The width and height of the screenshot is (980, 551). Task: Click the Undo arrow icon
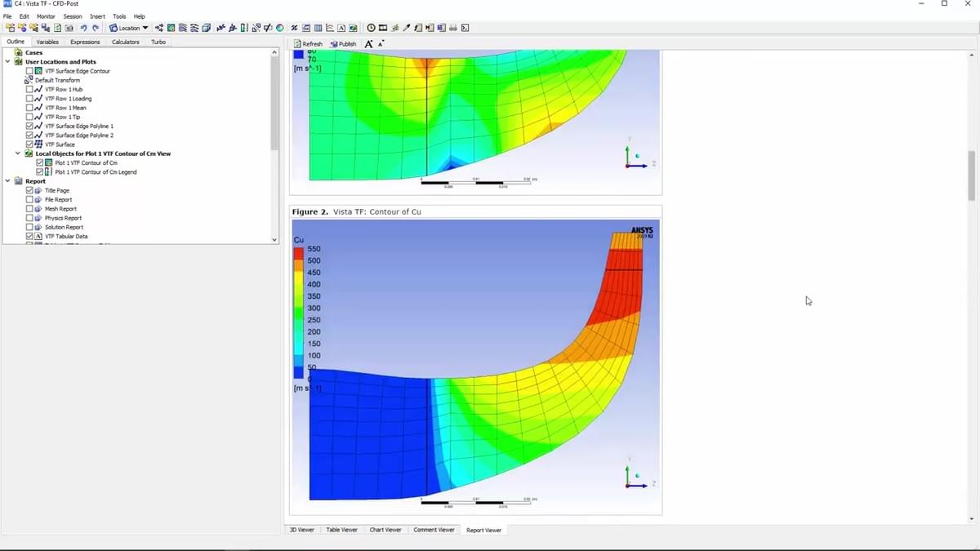(x=83, y=28)
